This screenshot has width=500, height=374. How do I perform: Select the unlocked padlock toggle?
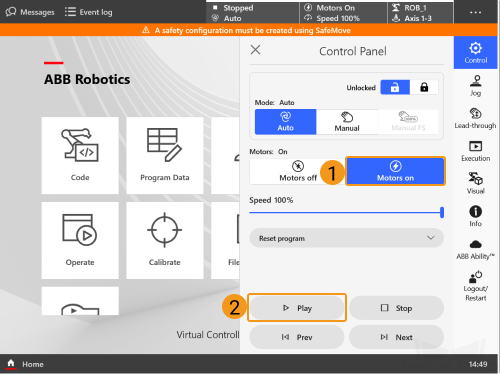(x=395, y=87)
